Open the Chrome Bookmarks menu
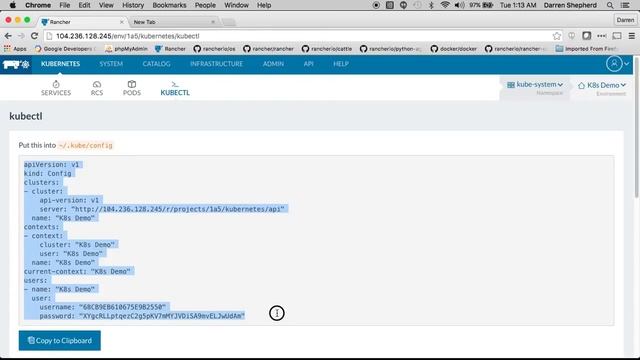Screen dimensions: 640x360 click(169, 5)
